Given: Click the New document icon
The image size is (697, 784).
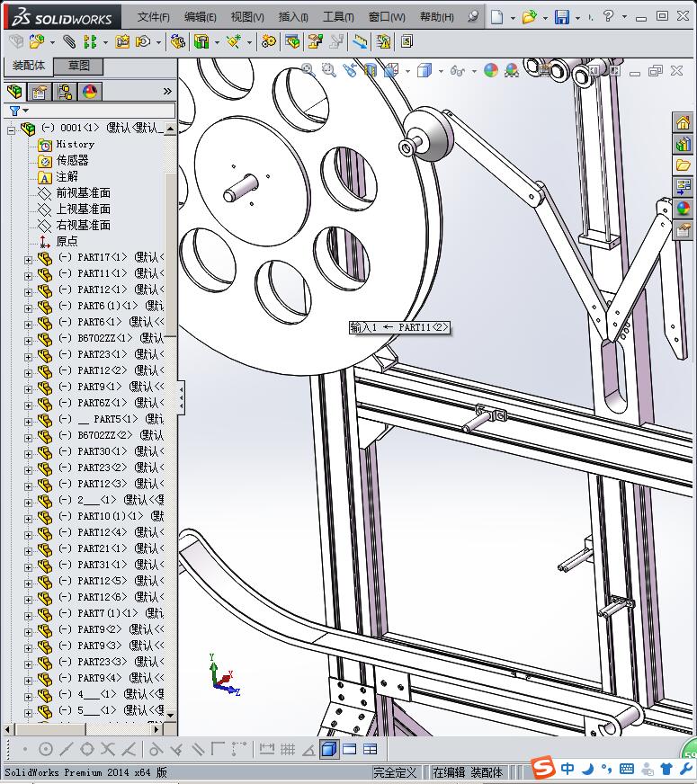Looking at the screenshot, I should pyautogui.click(x=497, y=17).
